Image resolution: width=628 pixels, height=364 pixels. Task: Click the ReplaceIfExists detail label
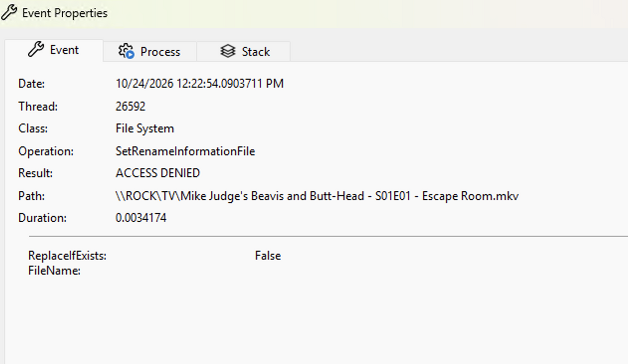(68, 256)
